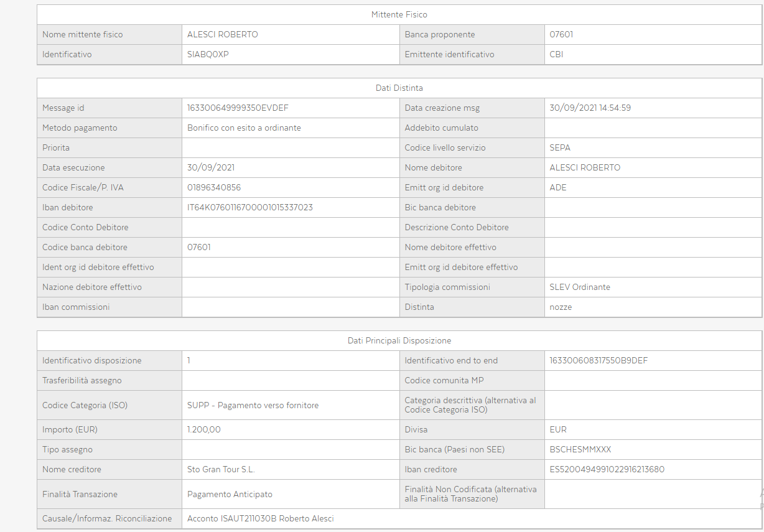Select the name ALESCI ROBERTO under Nome mittente fisico
The width and height of the screenshot is (764, 532).
(x=222, y=34)
